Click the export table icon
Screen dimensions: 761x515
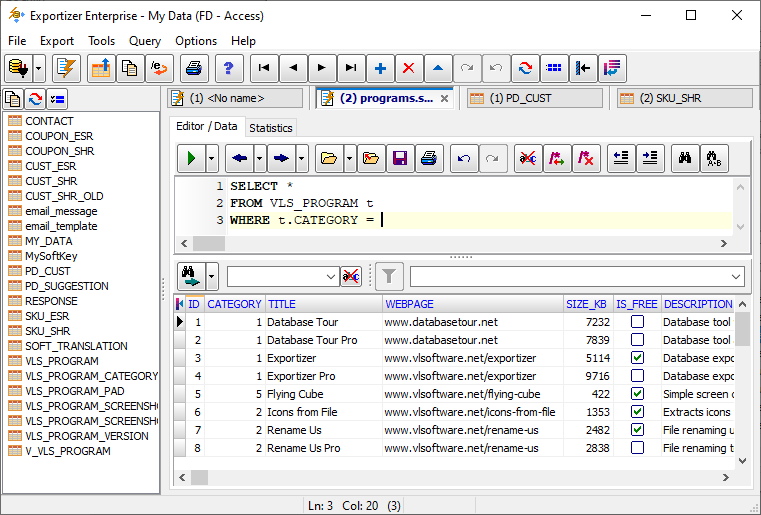(101, 68)
